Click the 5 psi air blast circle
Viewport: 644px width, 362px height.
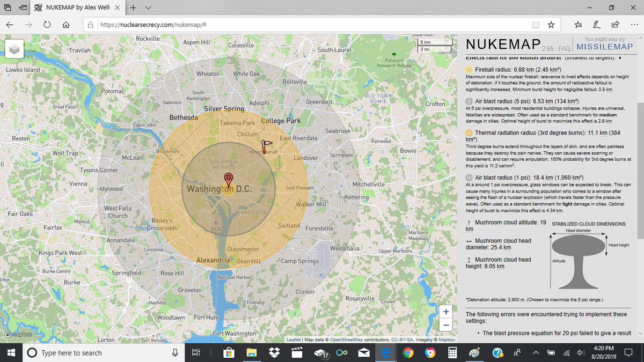pyautogui.click(x=469, y=101)
